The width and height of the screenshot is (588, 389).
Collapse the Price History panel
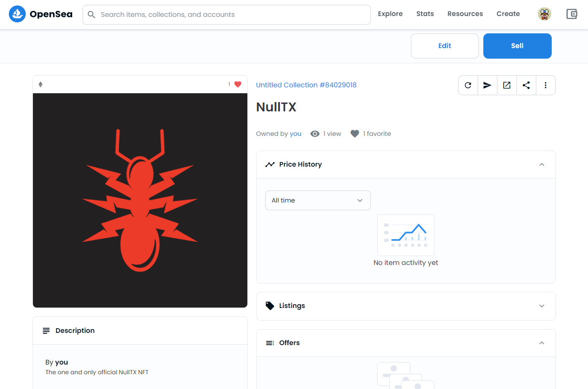pos(542,164)
